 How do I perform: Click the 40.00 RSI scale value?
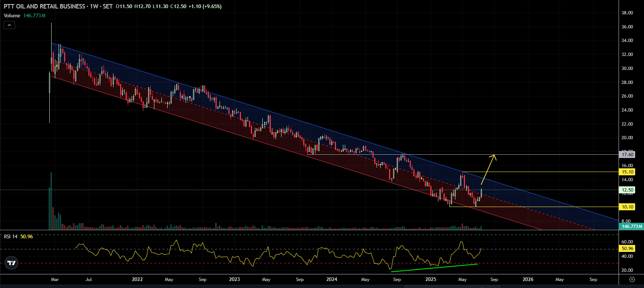[x=627, y=256]
